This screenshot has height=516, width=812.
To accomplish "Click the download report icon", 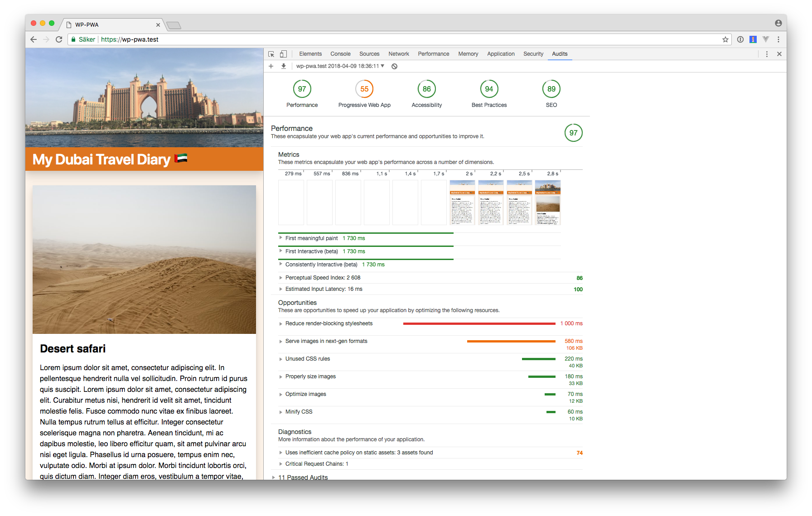I will click(284, 66).
